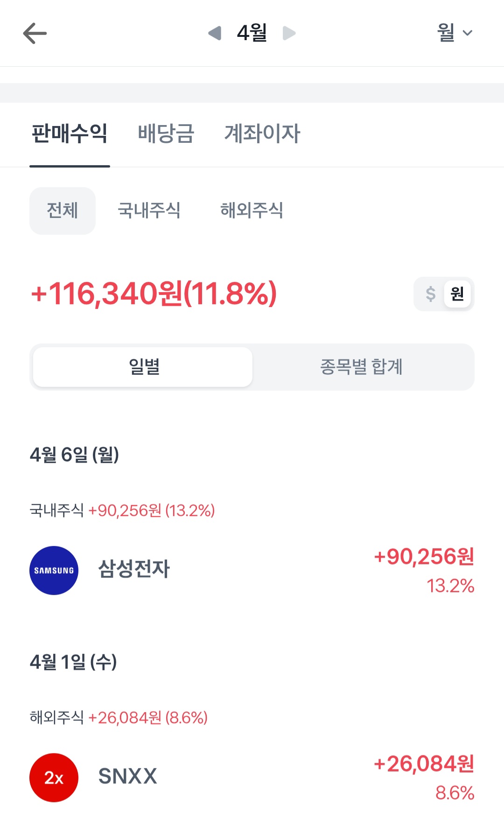Image resolution: width=504 pixels, height=814 pixels.
Task: Open the 월 period dropdown
Action: (446, 33)
